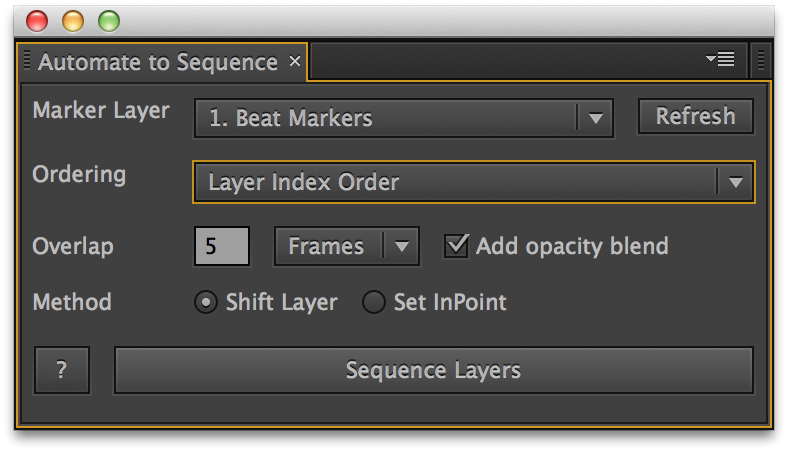Zoom window with the green button
Image resolution: width=788 pixels, height=452 pixels.
coord(108,20)
